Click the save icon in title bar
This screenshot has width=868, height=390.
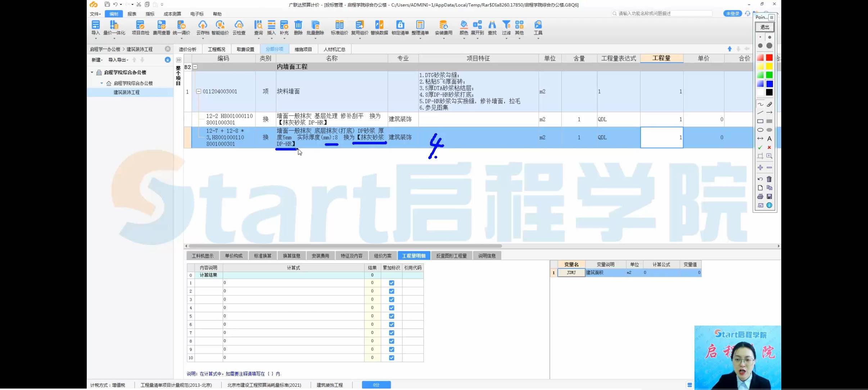pos(107,4)
